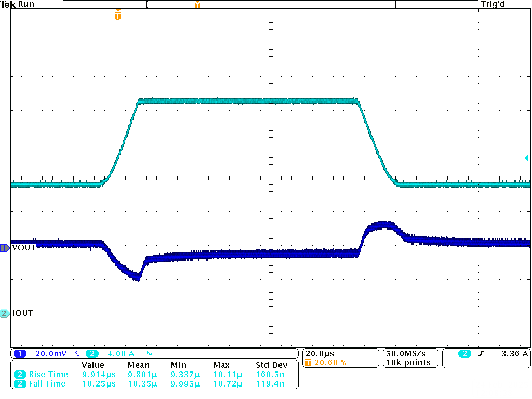
Task: Click the rising edge trigger slope icon
Action: point(481,354)
